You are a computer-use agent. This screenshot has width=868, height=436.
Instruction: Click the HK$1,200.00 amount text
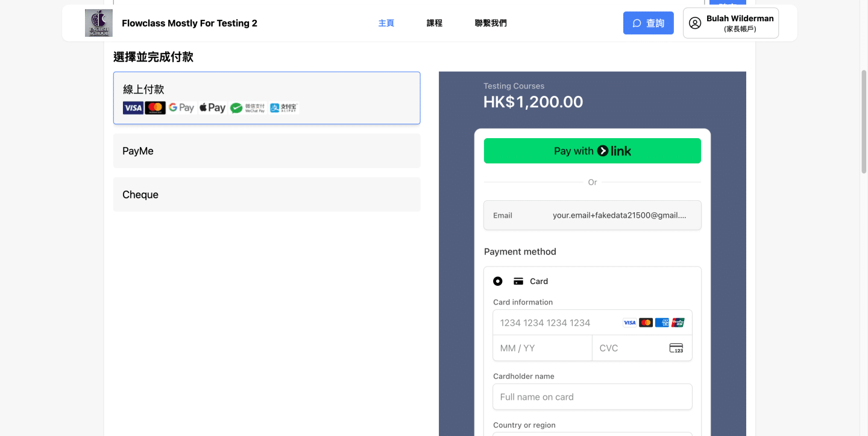coord(533,102)
